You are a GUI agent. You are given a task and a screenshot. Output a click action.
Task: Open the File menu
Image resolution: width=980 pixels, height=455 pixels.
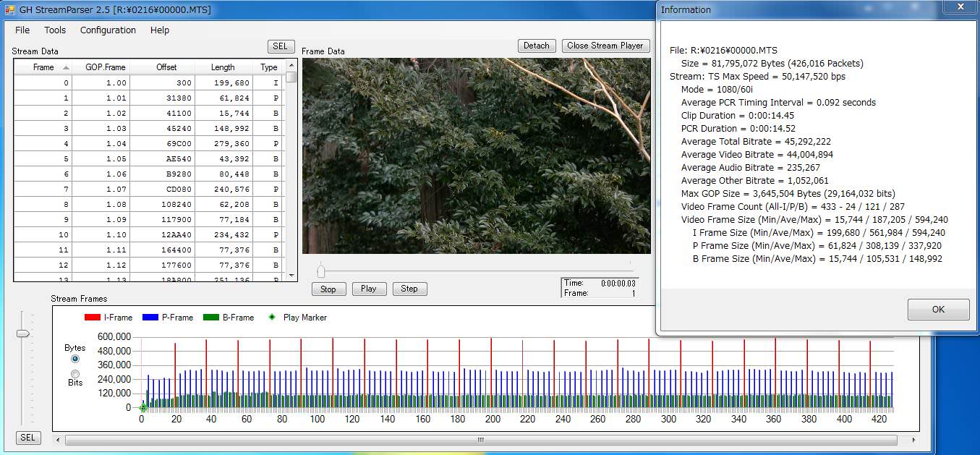click(x=22, y=30)
